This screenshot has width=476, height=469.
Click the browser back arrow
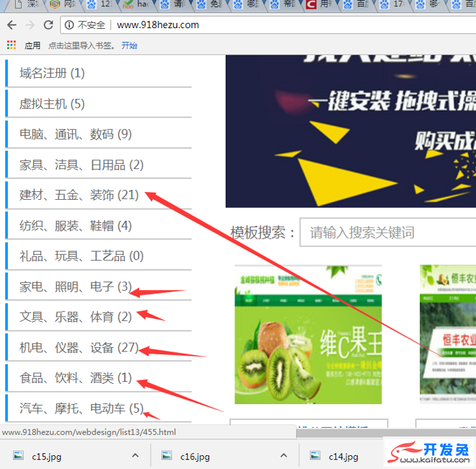tap(12, 25)
